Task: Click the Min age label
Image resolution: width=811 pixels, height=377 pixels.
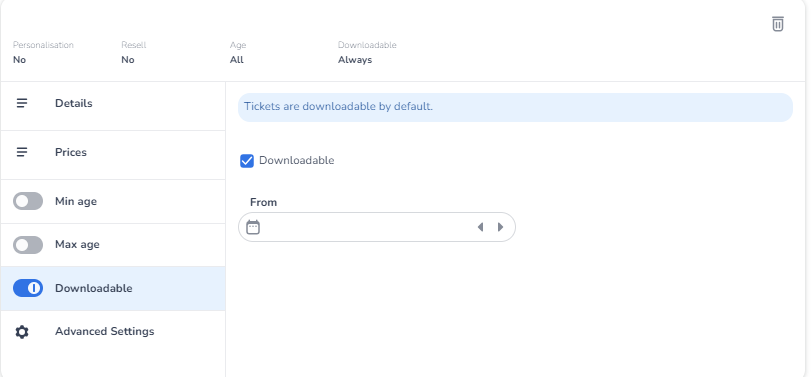Action: (x=76, y=201)
